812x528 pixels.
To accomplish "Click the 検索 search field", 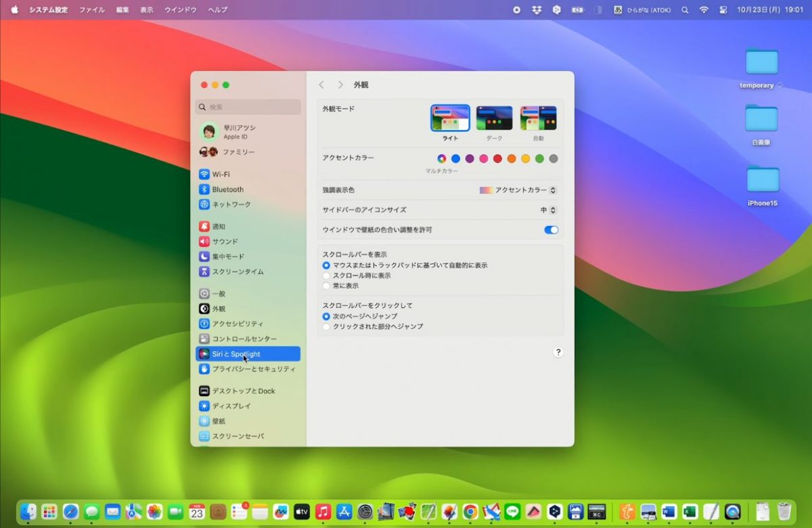I will (x=248, y=107).
